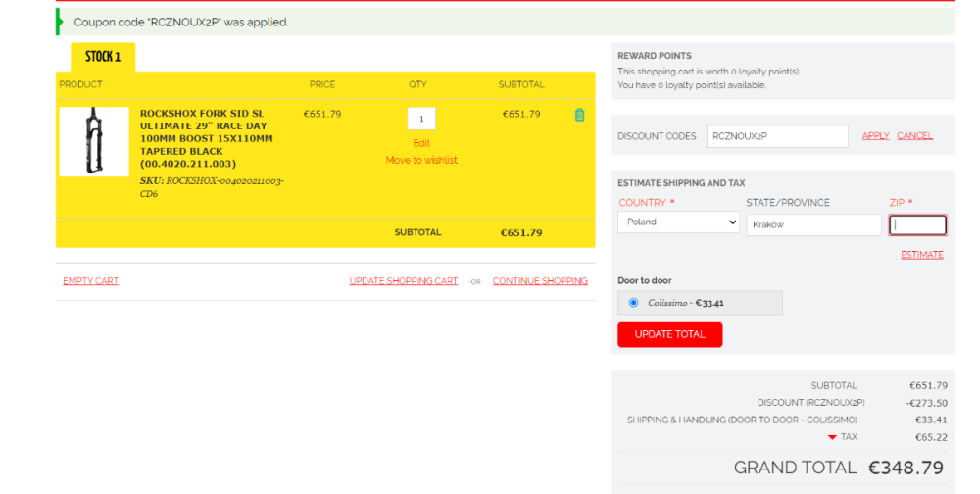Select the REWARD POINTS heading
This screenshot has height=494, width=980.
(655, 56)
